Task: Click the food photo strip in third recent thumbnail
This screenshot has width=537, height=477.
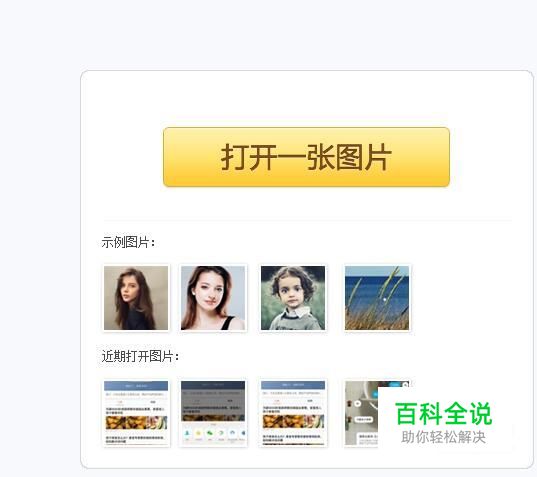Action: click(x=293, y=421)
